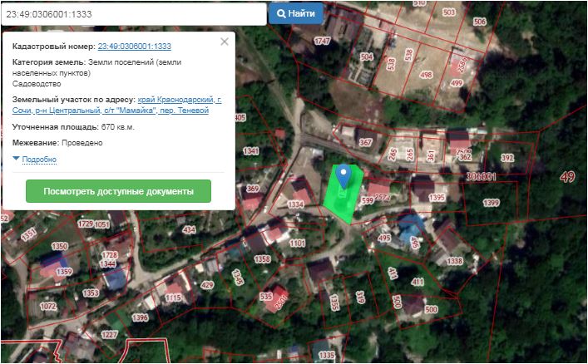Open the parcel address link
Viewport: 588px width, 364px height.
116,105
